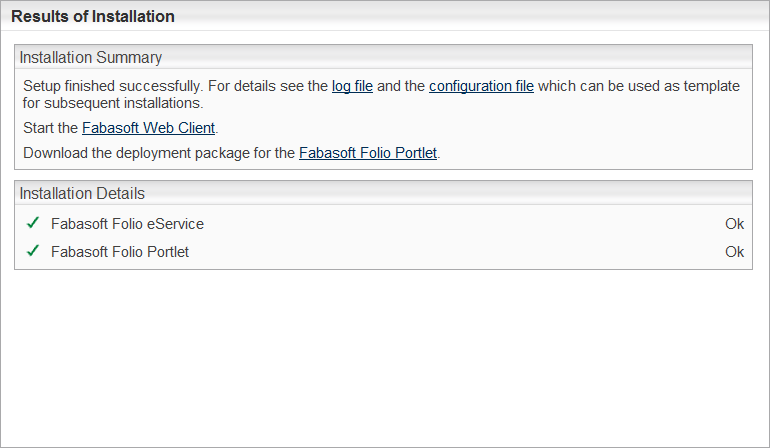Screen dimensions: 770x448
Task: Select the Installation Summary panel header
Action: pyautogui.click(x=91, y=58)
